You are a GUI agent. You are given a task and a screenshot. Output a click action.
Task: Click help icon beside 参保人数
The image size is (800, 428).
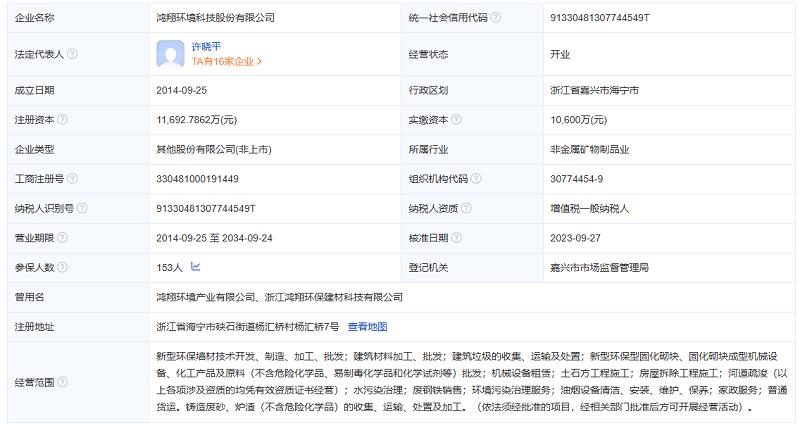(62, 267)
